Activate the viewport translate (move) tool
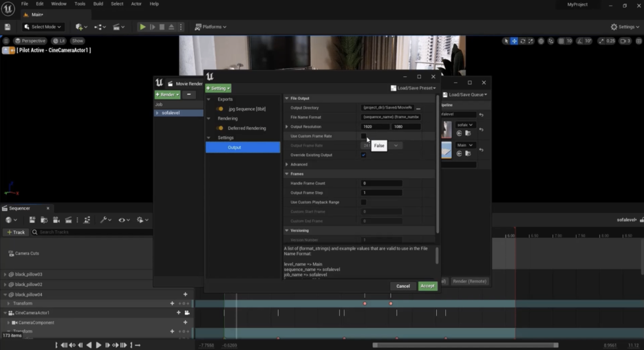644x350 pixels. pyautogui.click(x=514, y=41)
